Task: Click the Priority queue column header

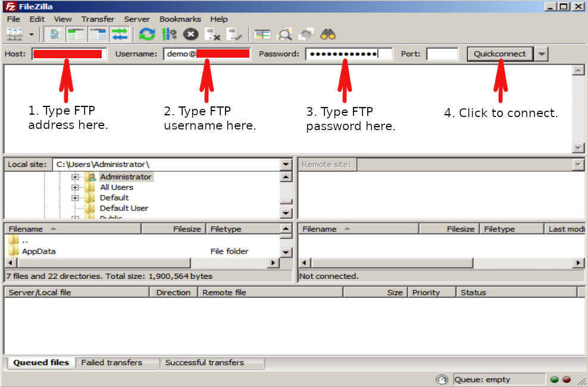Action: 432,292
